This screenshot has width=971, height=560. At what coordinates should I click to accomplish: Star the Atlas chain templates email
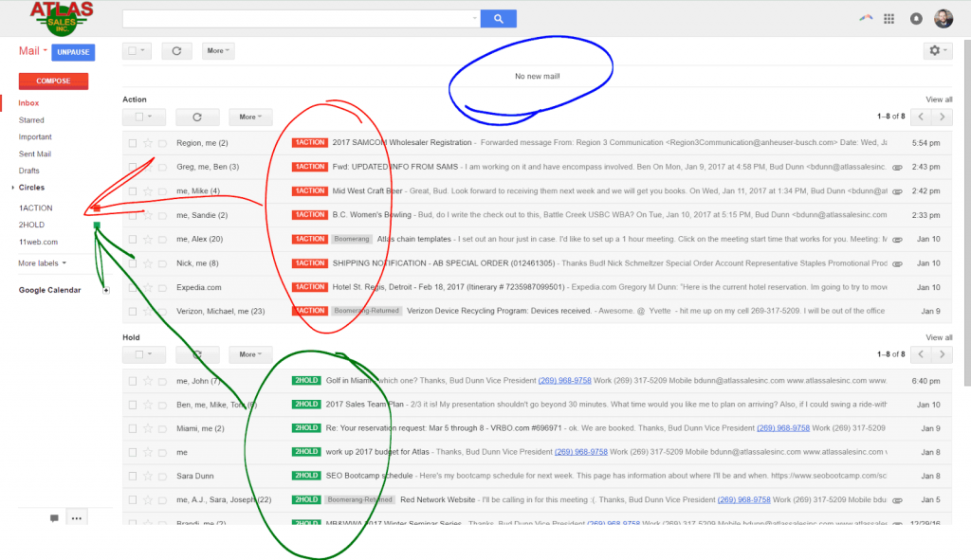(147, 240)
